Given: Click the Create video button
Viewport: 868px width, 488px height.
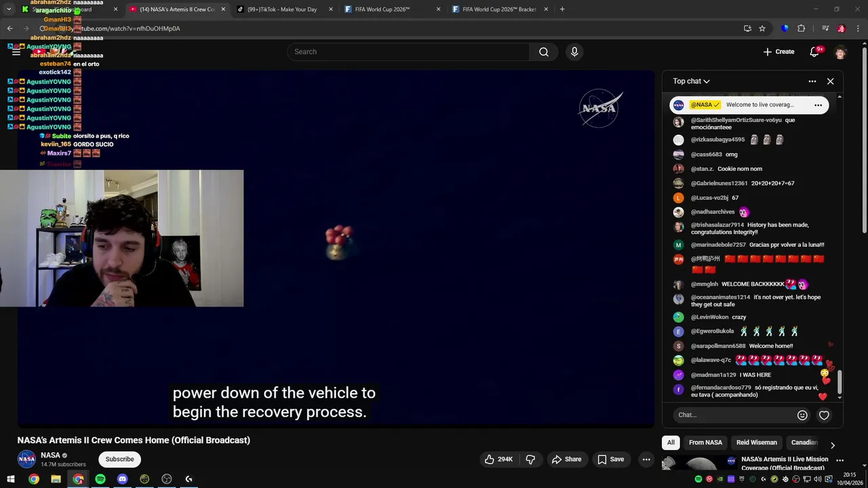Looking at the screenshot, I should (778, 52).
